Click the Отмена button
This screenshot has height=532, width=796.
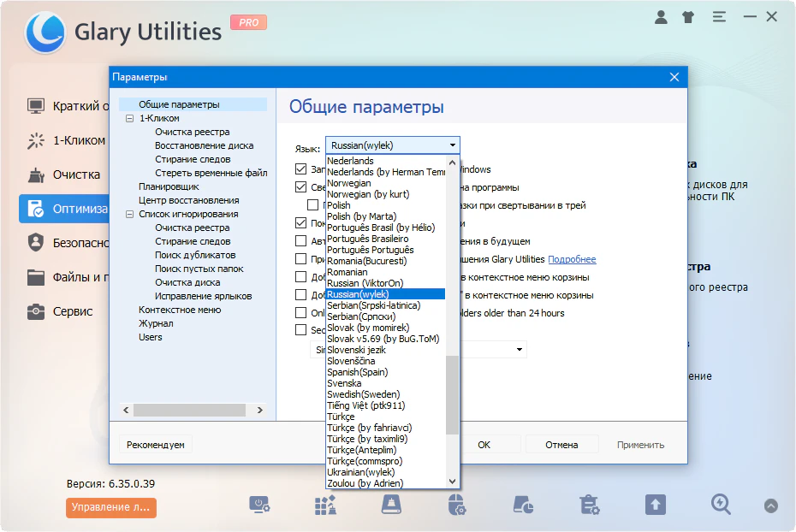(x=561, y=445)
